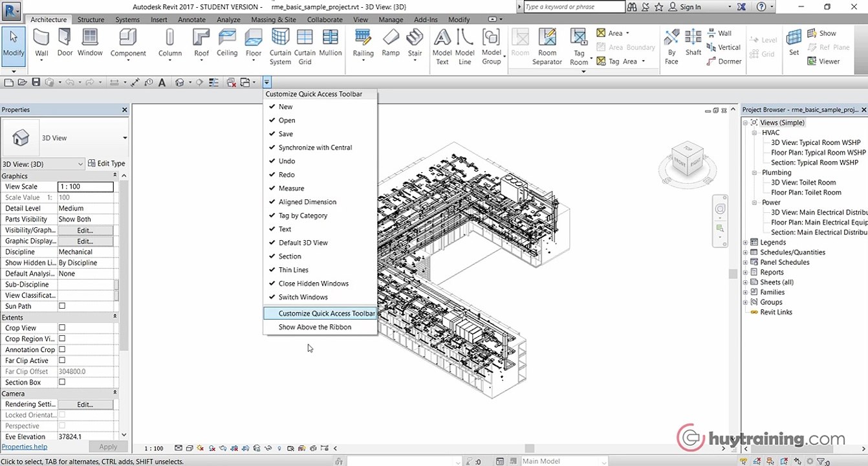Open 3D View: Toilet Room item
This screenshot has width=868, height=466.
(803, 183)
